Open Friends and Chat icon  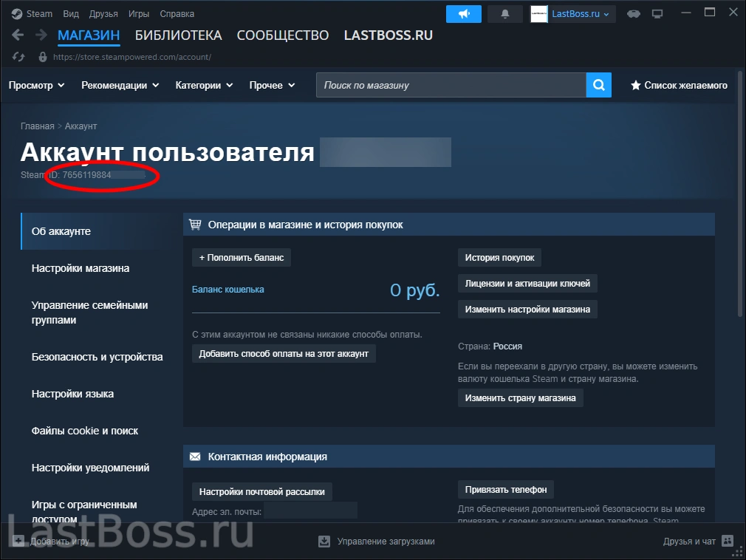click(x=728, y=542)
